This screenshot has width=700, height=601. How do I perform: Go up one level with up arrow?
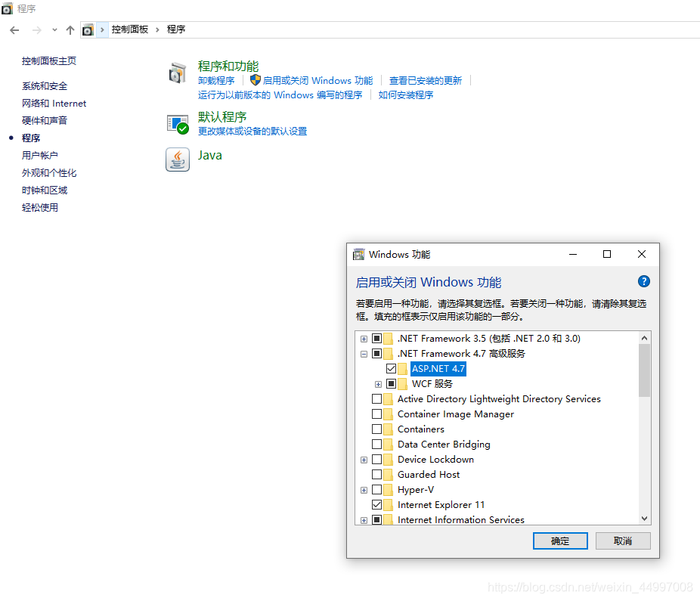pos(70,30)
